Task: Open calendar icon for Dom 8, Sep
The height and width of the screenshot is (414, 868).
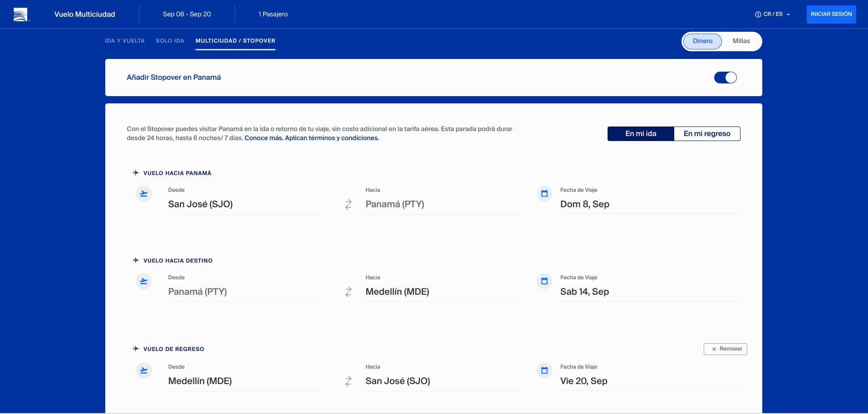Action: pyautogui.click(x=544, y=194)
